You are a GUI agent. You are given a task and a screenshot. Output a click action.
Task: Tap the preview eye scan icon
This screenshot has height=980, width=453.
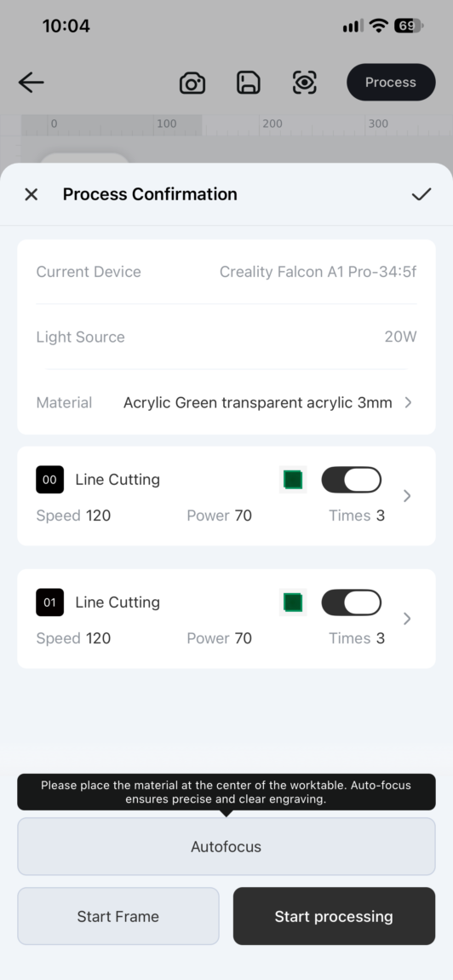(x=304, y=83)
